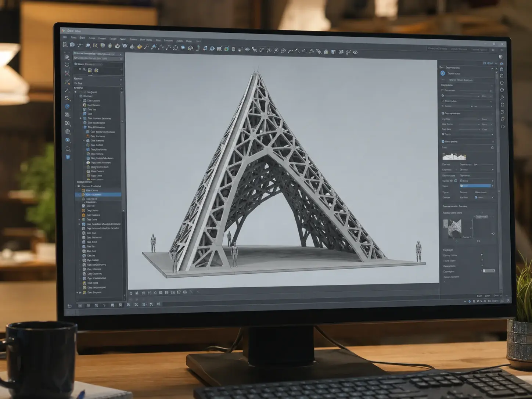Click the yellow-orange block icon in the top toolbar
532x399 pixels.
[140, 47]
